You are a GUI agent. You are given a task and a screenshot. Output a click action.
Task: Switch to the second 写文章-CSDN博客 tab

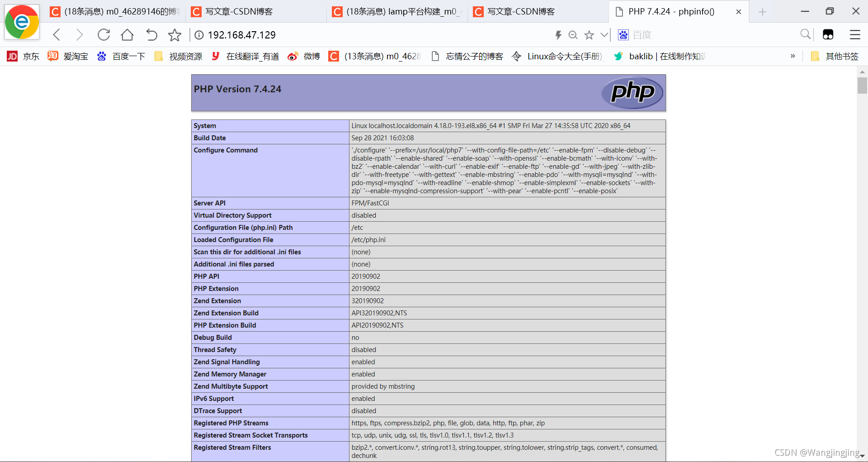click(539, 12)
